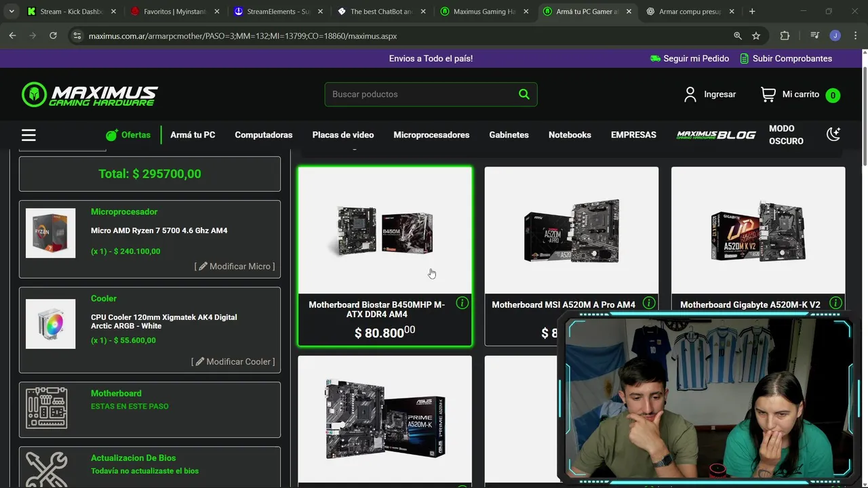
Task: Switch to StreamElements tab
Action: click(x=277, y=12)
